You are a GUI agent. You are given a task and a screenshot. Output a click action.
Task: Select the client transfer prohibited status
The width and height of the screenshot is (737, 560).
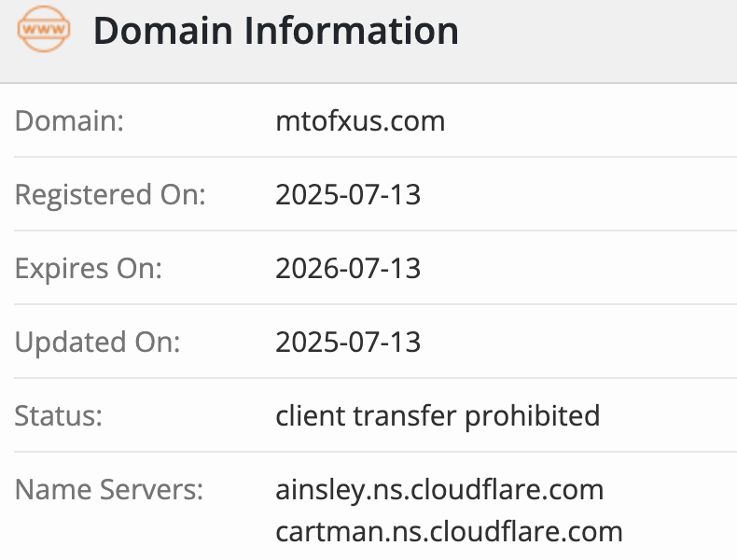click(x=438, y=416)
